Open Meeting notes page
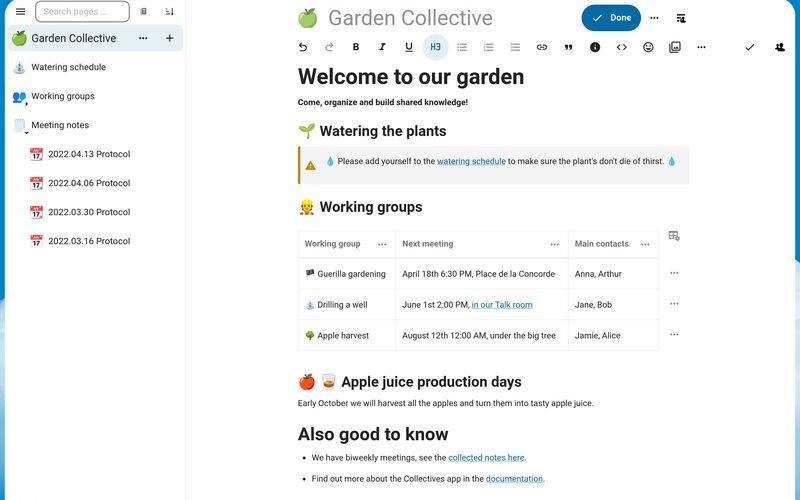The width and height of the screenshot is (800, 500). 60,125
